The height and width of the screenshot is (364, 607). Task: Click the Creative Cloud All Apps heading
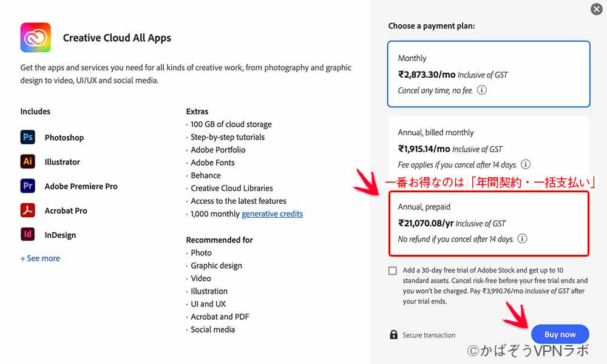(x=117, y=38)
